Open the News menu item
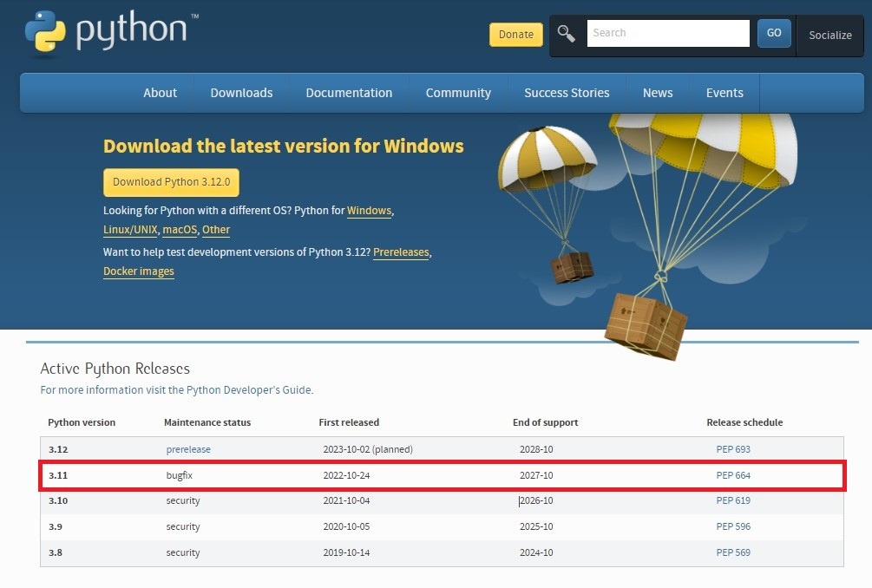The height and width of the screenshot is (588, 872). click(658, 93)
